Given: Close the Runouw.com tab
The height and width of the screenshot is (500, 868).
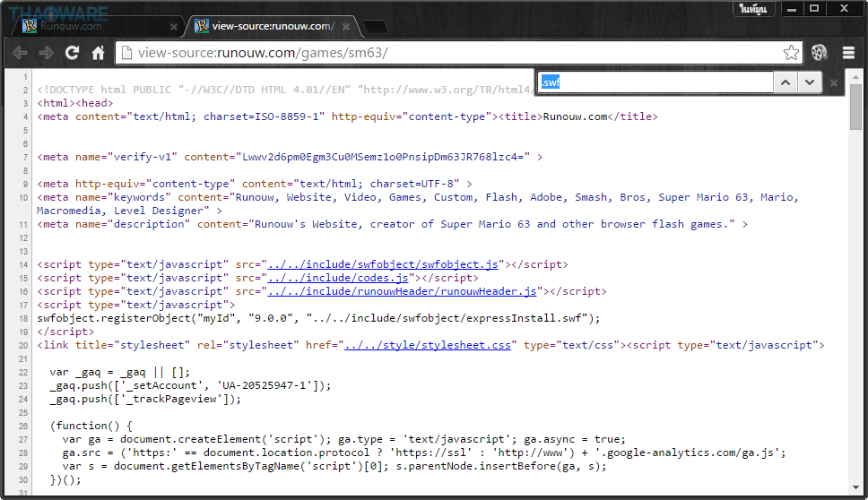Looking at the screenshot, I should tap(174, 27).
